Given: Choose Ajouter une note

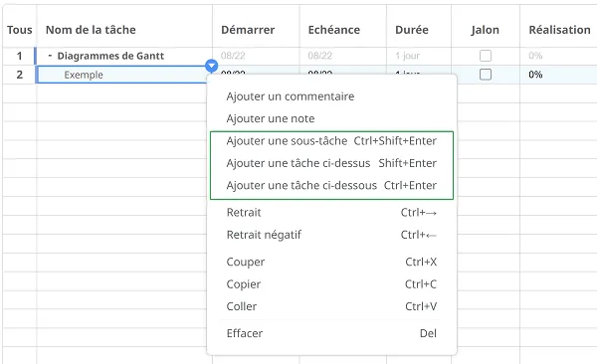Looking at the screenshot, I should pos(331,118).
